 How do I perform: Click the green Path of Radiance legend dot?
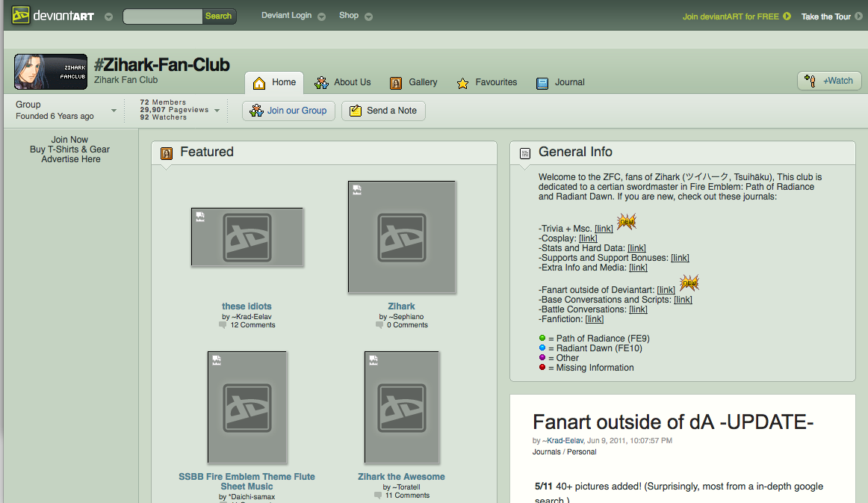point(542,338)
